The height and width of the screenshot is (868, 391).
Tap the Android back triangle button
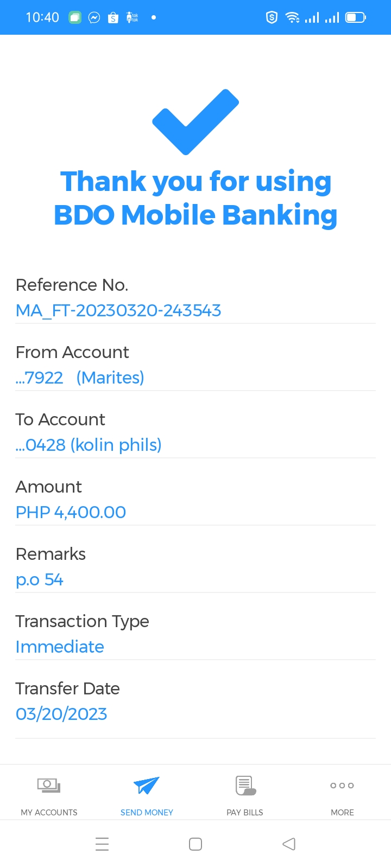pos(289,844)
